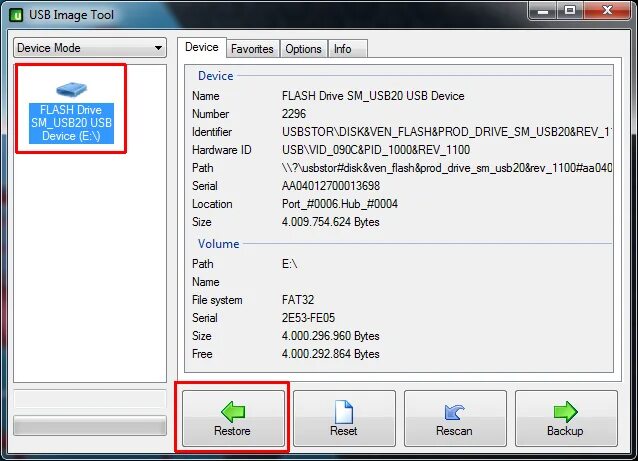Viewport: 638px width, 461px height.
Task: Click the Number value 2296
Action: click(294, 114)
